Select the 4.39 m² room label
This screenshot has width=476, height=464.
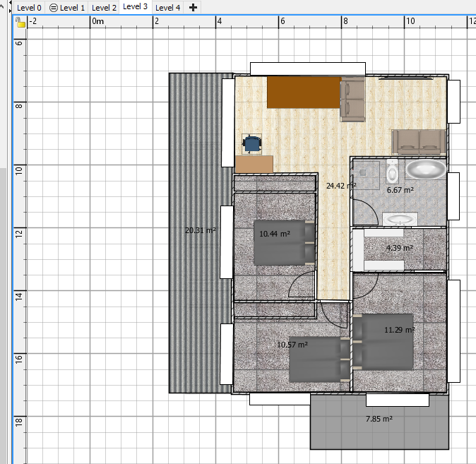[399, 248]
